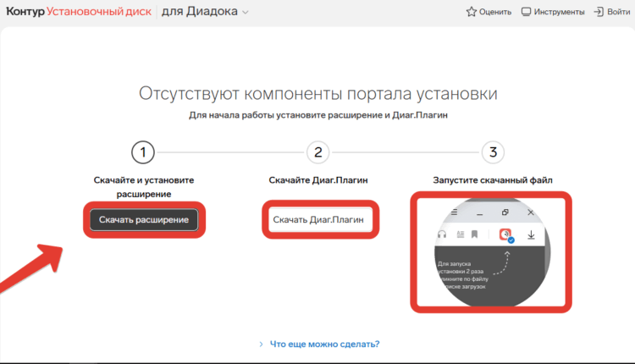
Task: Click the Войти login arrow icon
Action: 599,12
